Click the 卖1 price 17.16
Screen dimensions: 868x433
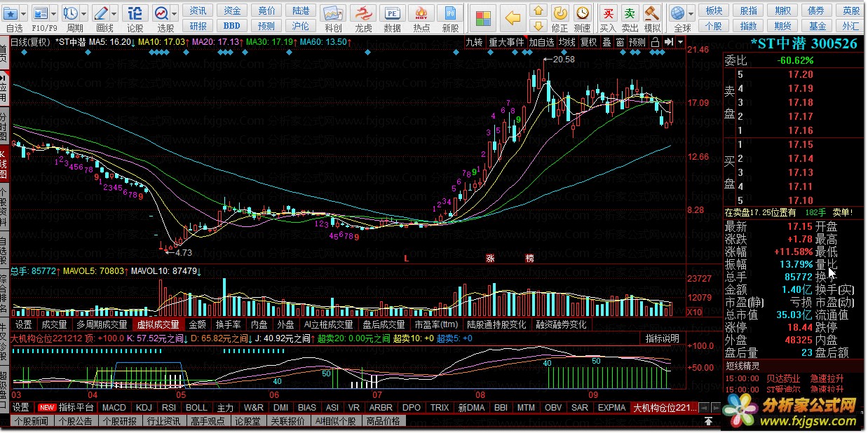click(800, 130)
